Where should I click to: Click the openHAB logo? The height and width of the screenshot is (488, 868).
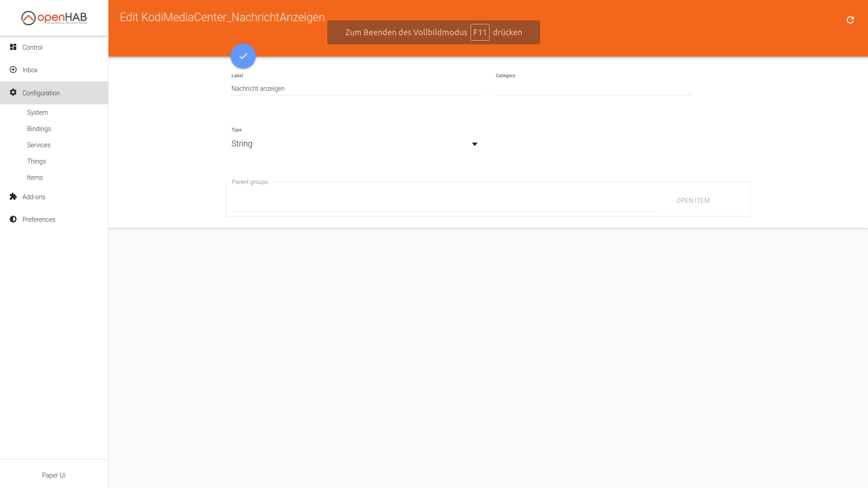[x=54, y=18]
